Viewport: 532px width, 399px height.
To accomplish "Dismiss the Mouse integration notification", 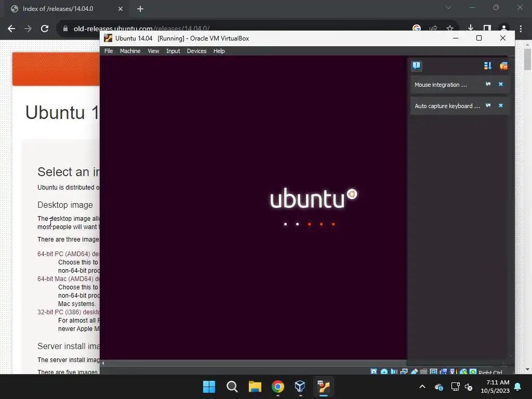I will pyautogui.click(x=501, y=84).
